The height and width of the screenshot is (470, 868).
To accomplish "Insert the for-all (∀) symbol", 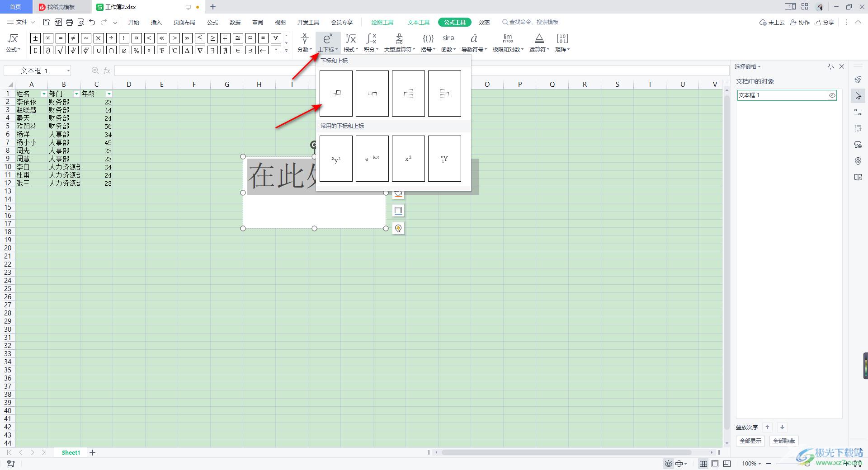I will (276, 38).
